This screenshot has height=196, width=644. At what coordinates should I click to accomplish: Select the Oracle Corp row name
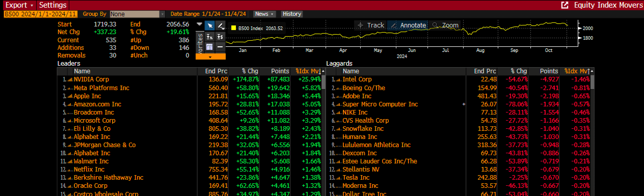click(x=90, y=186)
